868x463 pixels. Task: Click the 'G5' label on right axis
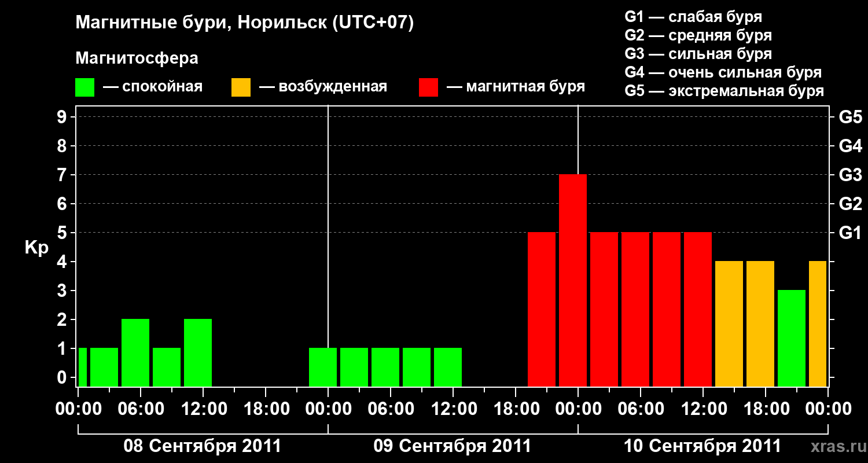[x=850, y=117]
